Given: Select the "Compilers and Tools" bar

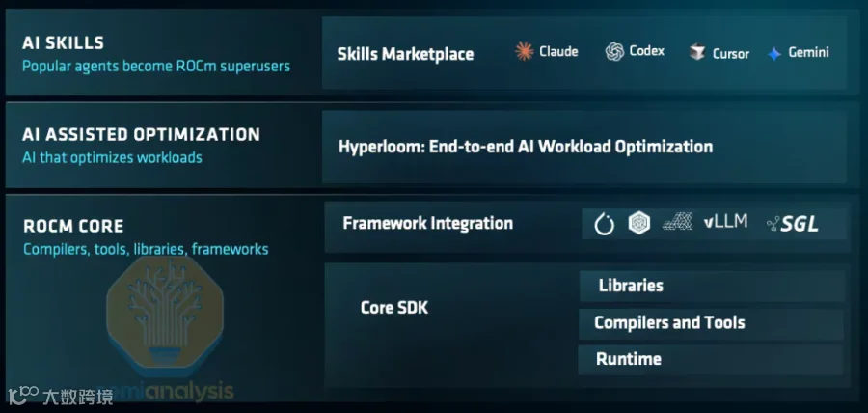Looking at the screenshot, I should coord(712,323).
